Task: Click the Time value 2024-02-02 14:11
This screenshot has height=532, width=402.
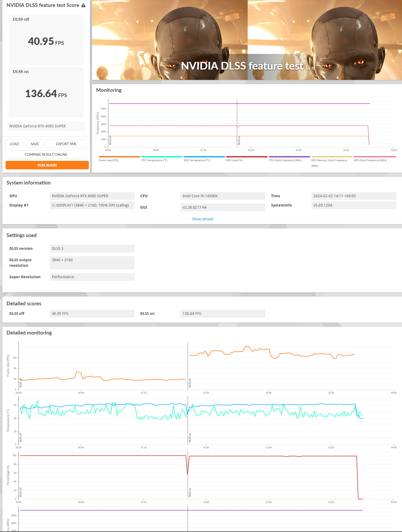Action: click(x=353, y=196)
